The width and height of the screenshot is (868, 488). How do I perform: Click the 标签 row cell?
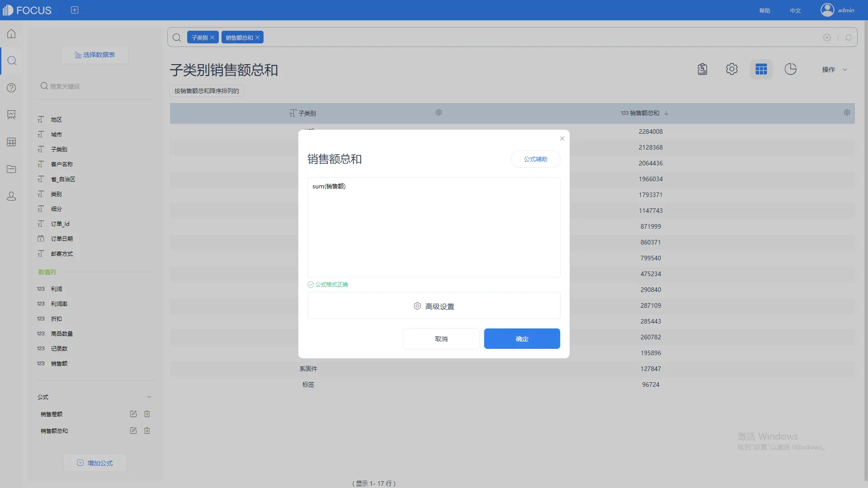tap(308, 385)
